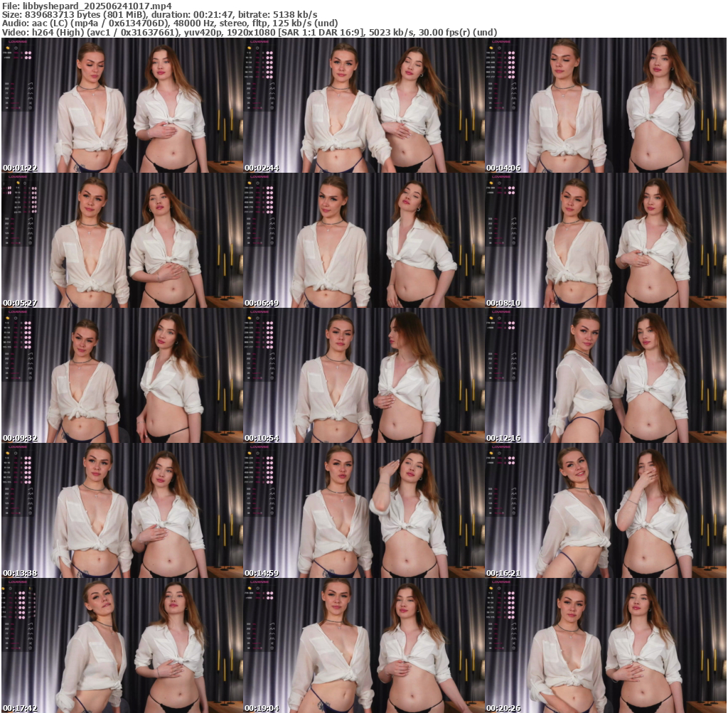Select the 00:06:49 video frame
This screenshot has width=728, height=713.
(363, 240)
